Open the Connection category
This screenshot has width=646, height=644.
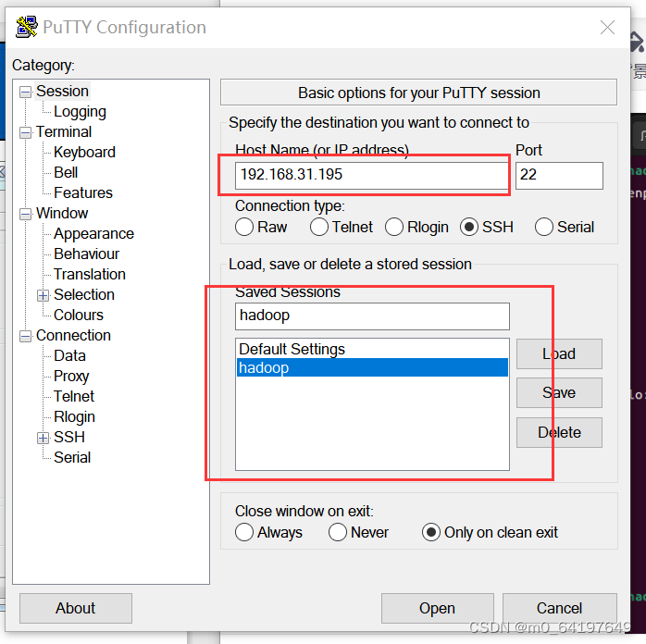pos(73,336)
